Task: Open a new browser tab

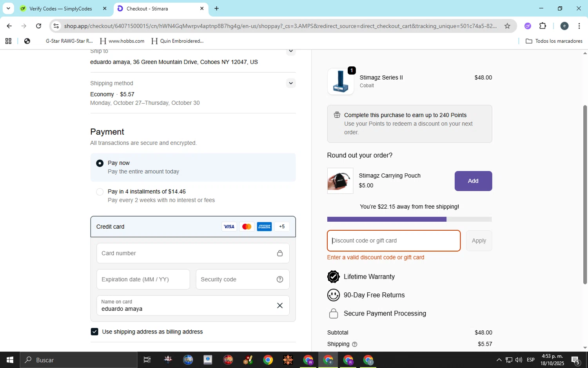Action: pyautogui.click(x=216, y=8)
